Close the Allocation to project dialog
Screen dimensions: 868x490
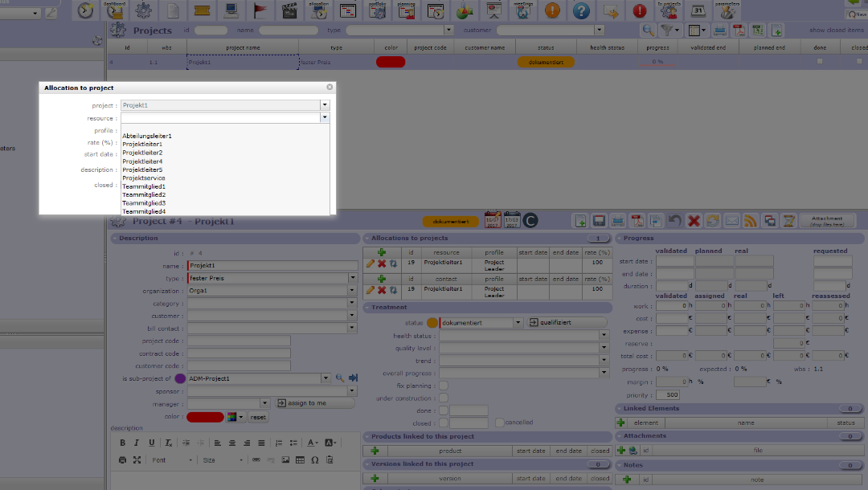[330, 87]
